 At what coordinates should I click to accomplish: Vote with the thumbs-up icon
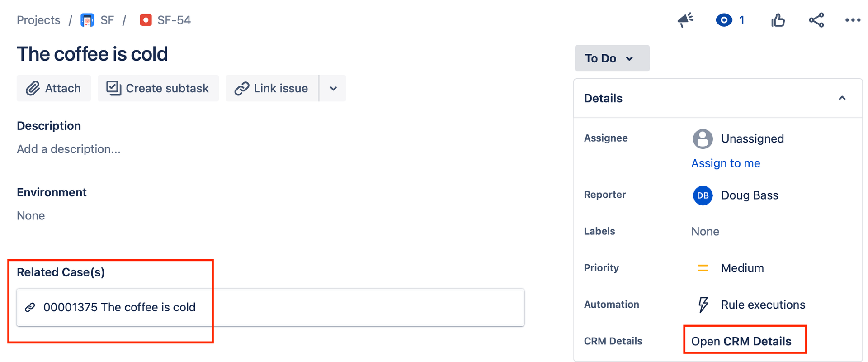[x=778, y=20]
